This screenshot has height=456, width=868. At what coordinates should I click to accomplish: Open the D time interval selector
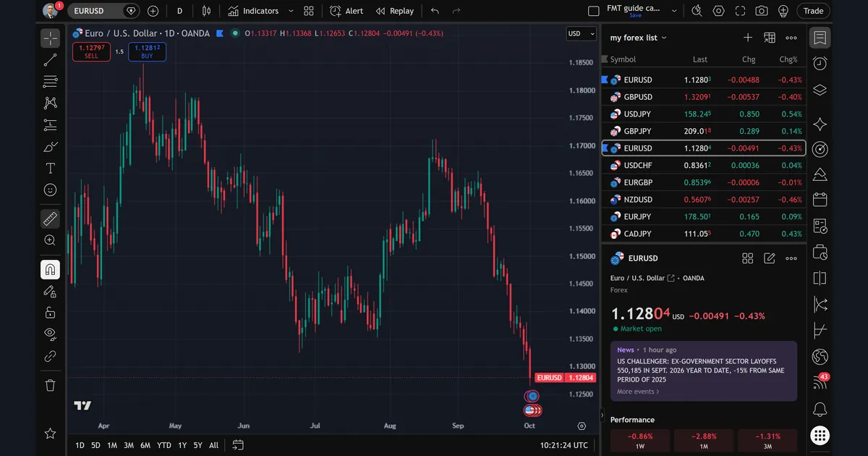[179, 11]
